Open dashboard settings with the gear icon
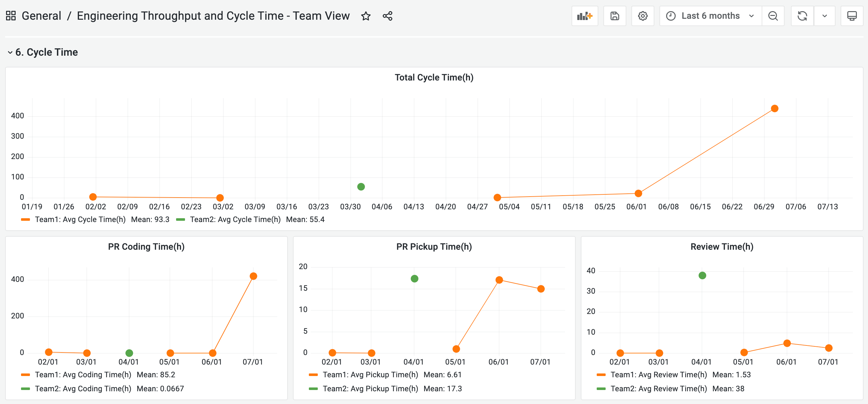 click(x=642, y=16)
